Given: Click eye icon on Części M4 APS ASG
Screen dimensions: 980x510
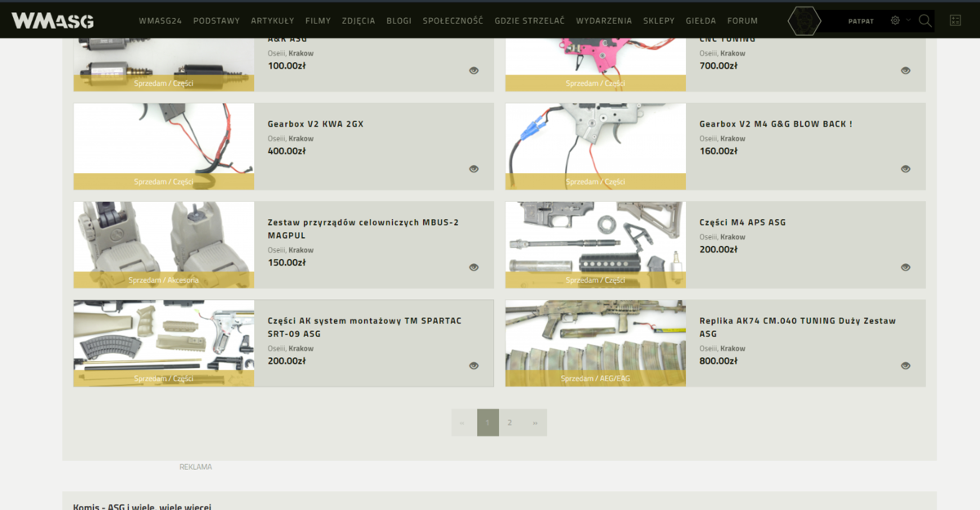Looking at the screenshot, I should (905, 267).
